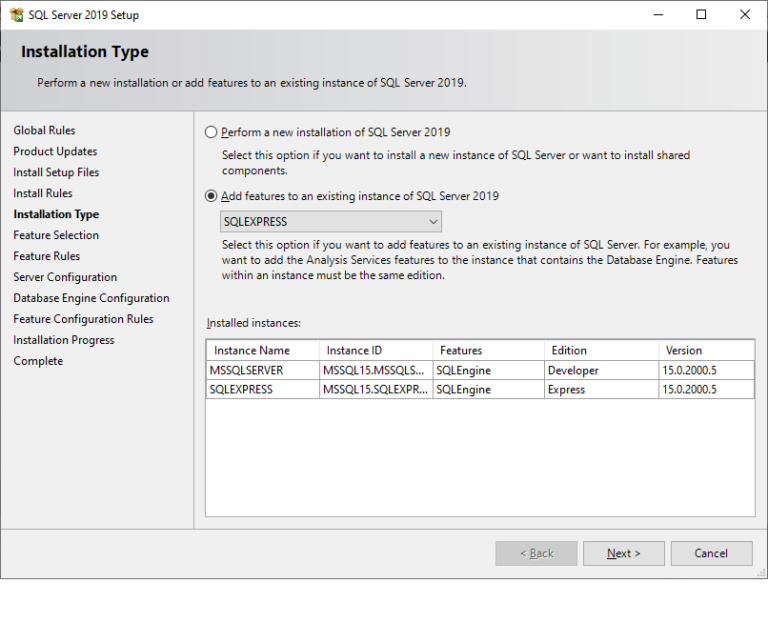Open the SQLEXPRESS instance dropdown
Viewport: 768px width, 623px height.
(331, 222)
